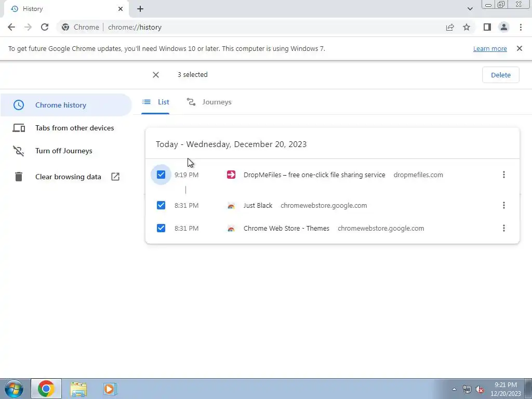Viewport: 532px width, 399px height.
Task: Close the History tab
Action: tap(121, 9)
